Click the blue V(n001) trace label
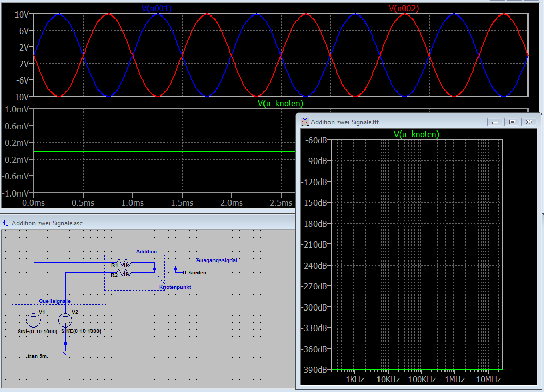Screen dimensions: 544x392 pyautogui.click(x=157, y=8)
